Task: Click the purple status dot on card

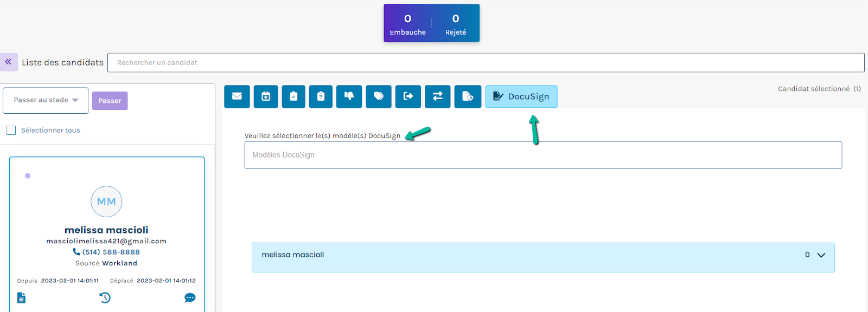Action: pyautogui.click(x=28, y=175)
